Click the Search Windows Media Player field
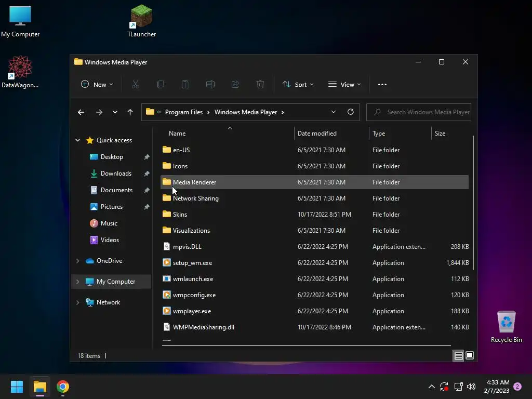This screenshot has height=399, width=532. [x=419, y=112]
